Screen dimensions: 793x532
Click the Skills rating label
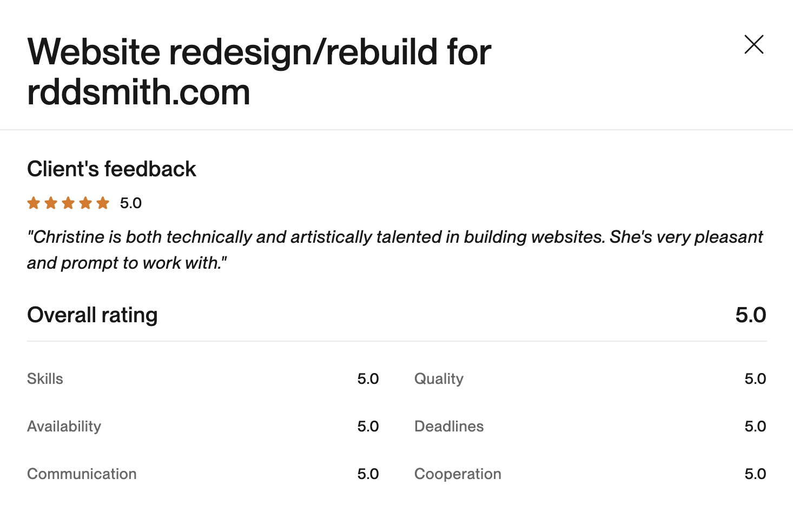pos(45,379)
